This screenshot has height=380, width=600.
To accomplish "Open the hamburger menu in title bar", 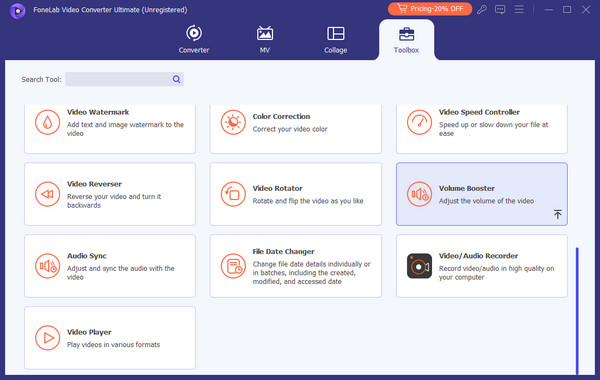I will click(519, 9).
